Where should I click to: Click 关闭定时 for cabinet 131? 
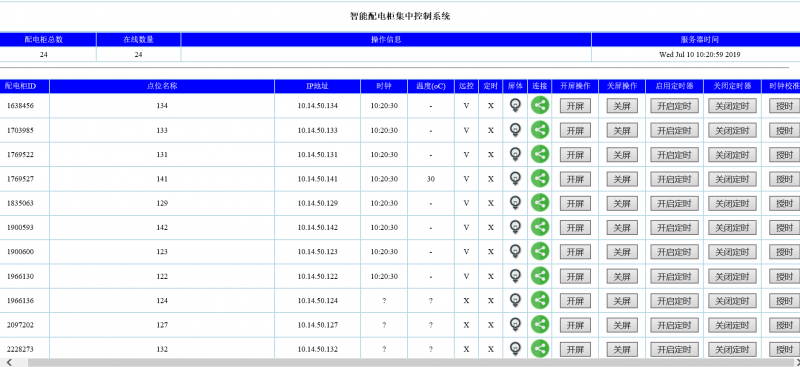(732, 154)
